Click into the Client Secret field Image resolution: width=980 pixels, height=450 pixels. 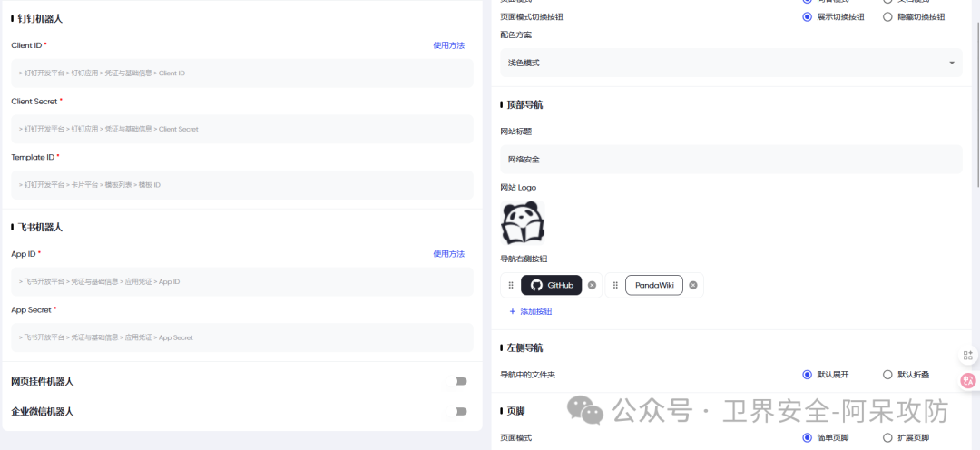242,129
